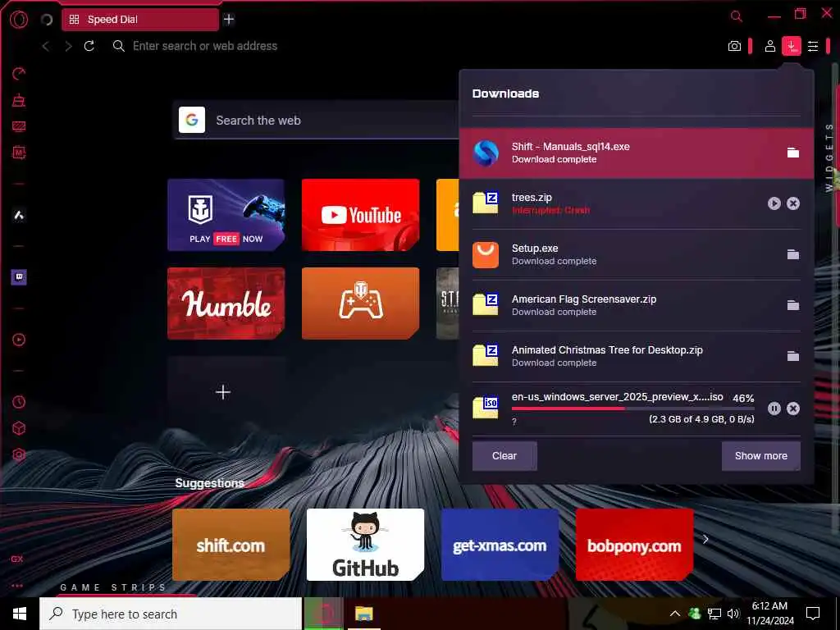Open the bobpony.com suggestion
The image size is (840, 630).
(634, 545)
